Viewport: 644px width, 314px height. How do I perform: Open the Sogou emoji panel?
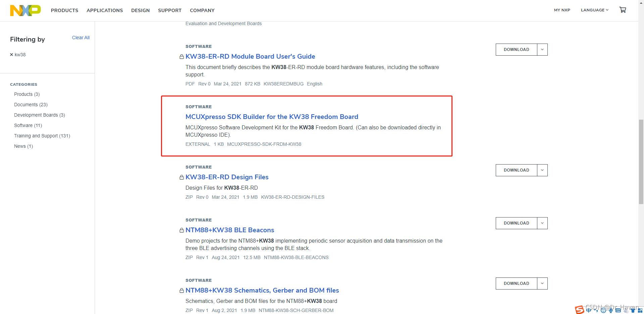[x=603, y=310]
